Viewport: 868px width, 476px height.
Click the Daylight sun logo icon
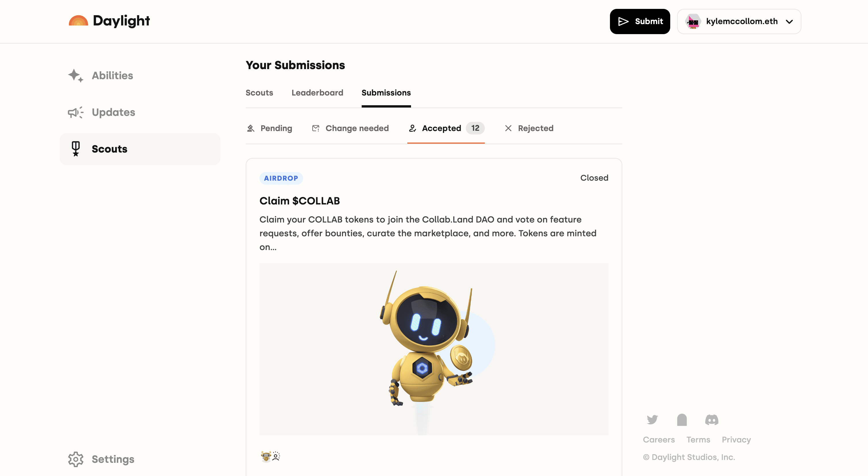[x=78, y=21]
